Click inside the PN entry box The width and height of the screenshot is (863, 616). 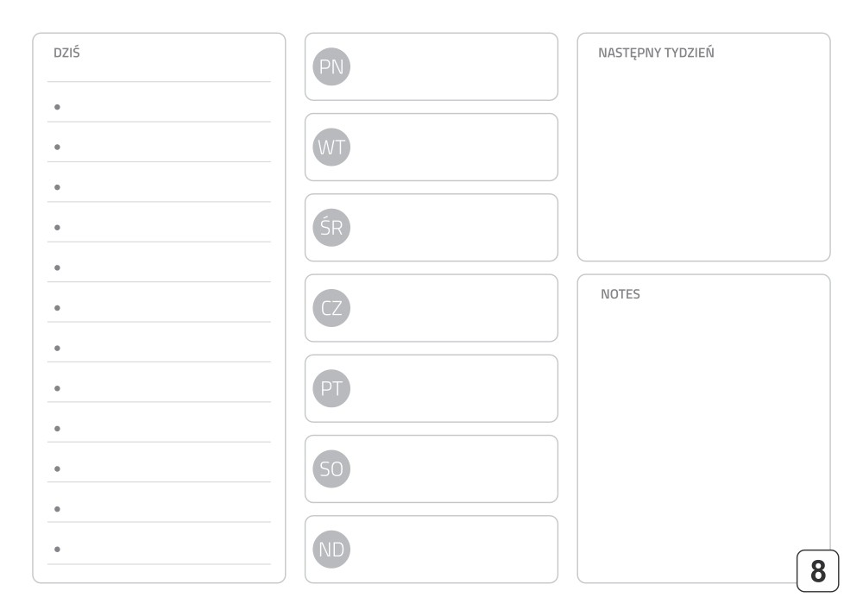(x=431, y=66)
